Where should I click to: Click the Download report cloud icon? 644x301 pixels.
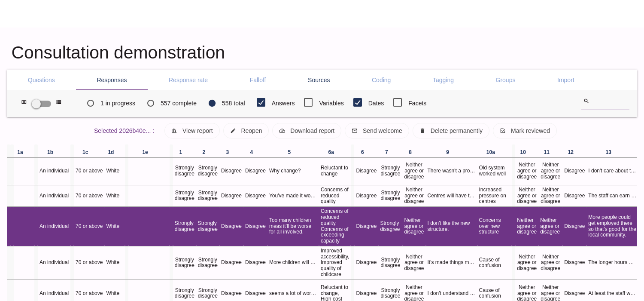282,131
